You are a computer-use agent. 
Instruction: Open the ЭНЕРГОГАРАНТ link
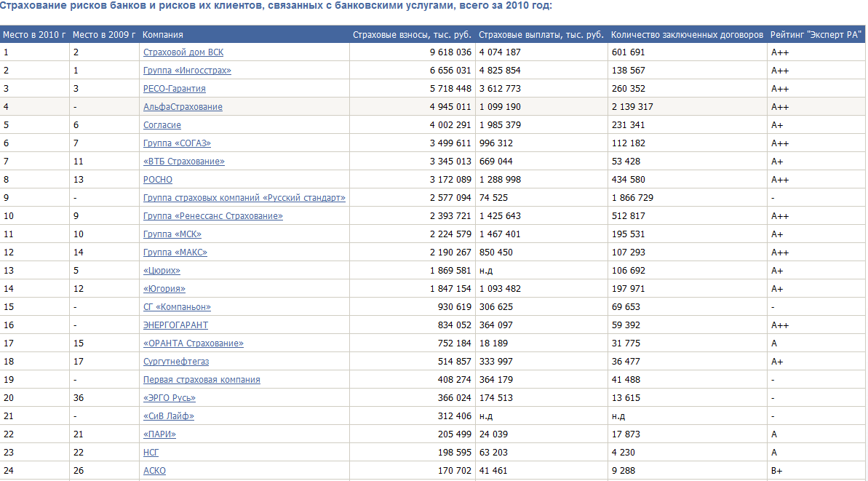point(175,325)
